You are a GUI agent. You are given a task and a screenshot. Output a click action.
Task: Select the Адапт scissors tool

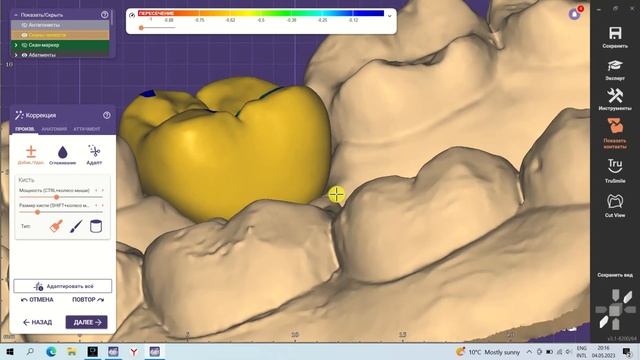94,155
